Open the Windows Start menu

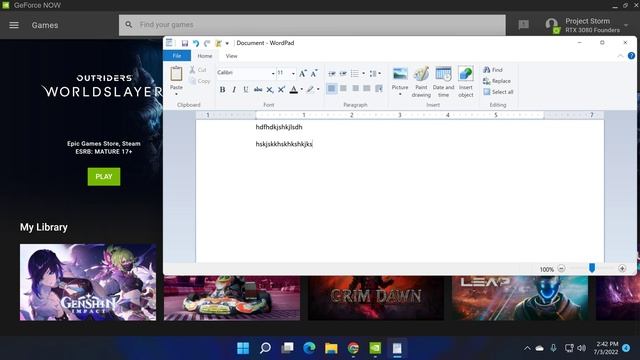[243, 348]
